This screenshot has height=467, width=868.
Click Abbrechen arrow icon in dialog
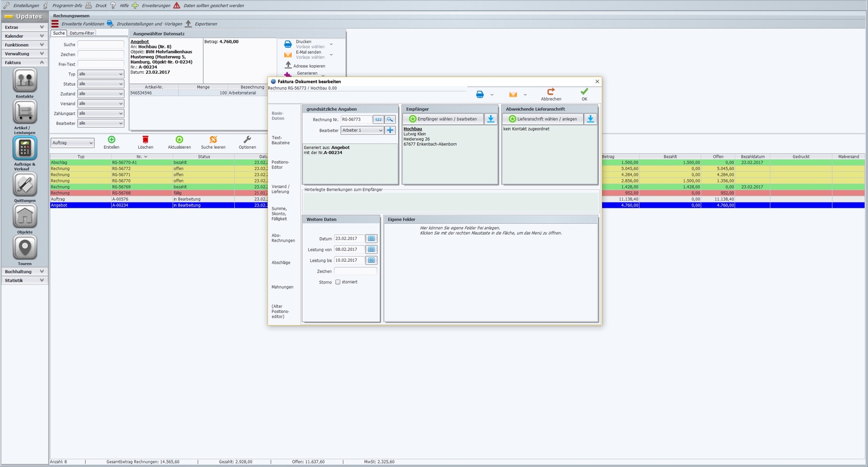click(x=551, y=91)
